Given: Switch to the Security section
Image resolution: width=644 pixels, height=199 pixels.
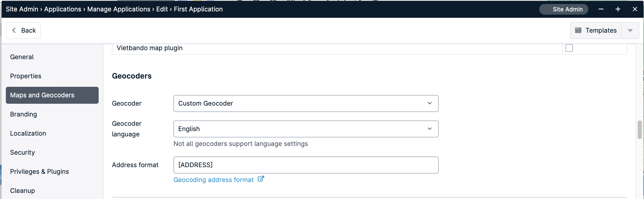Looking at the screenshot, I should (23, 153).
